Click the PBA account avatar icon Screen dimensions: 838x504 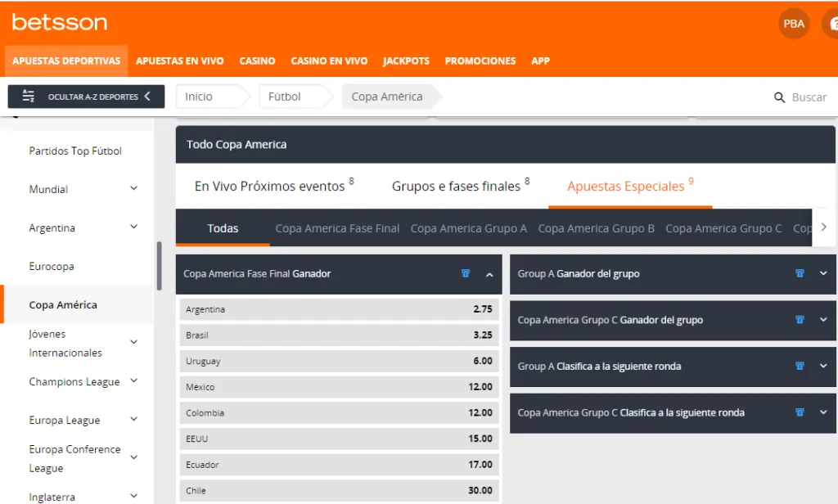(792, 24)
